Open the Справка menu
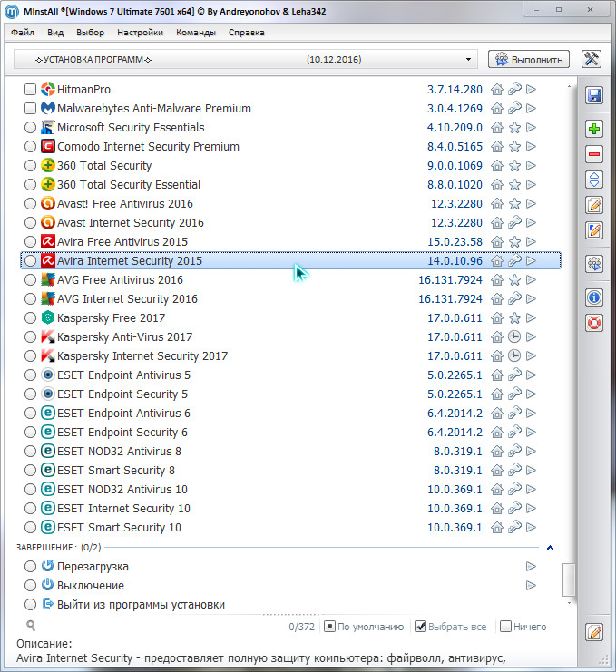616x672 pixels. pyautogui.click(x=247, y=32)
